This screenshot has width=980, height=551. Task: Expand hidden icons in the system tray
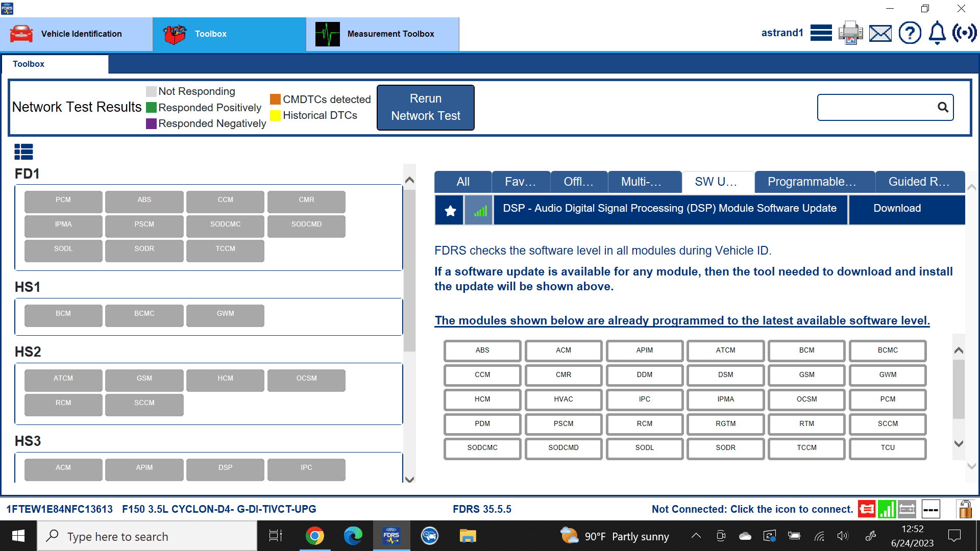tap(696, 536)
